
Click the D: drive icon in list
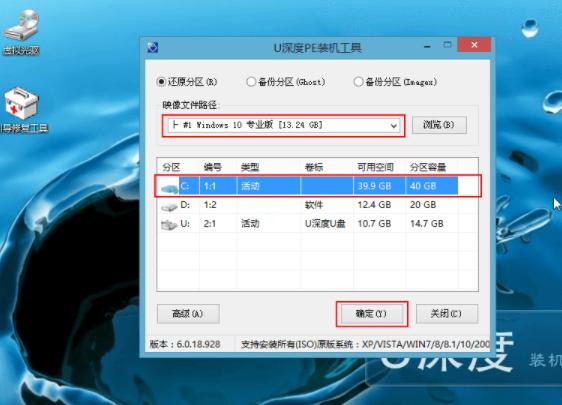pyautogui.click(x=169, y=206)
